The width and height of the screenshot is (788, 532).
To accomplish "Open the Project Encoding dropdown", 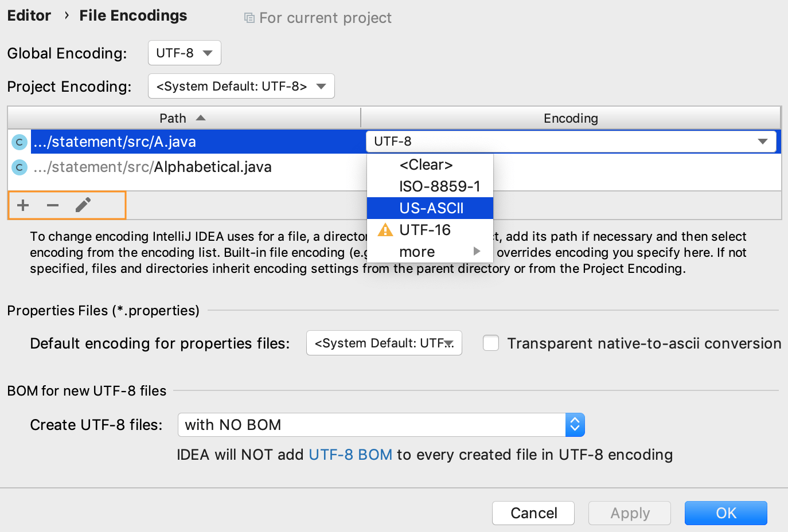I will 241,86.
